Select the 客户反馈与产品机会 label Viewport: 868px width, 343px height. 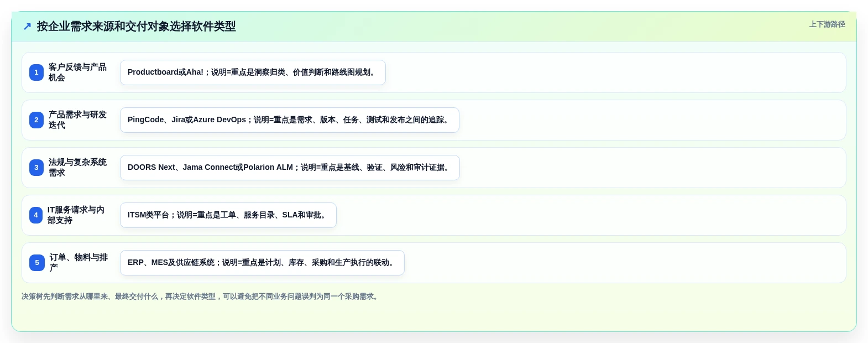77,72
